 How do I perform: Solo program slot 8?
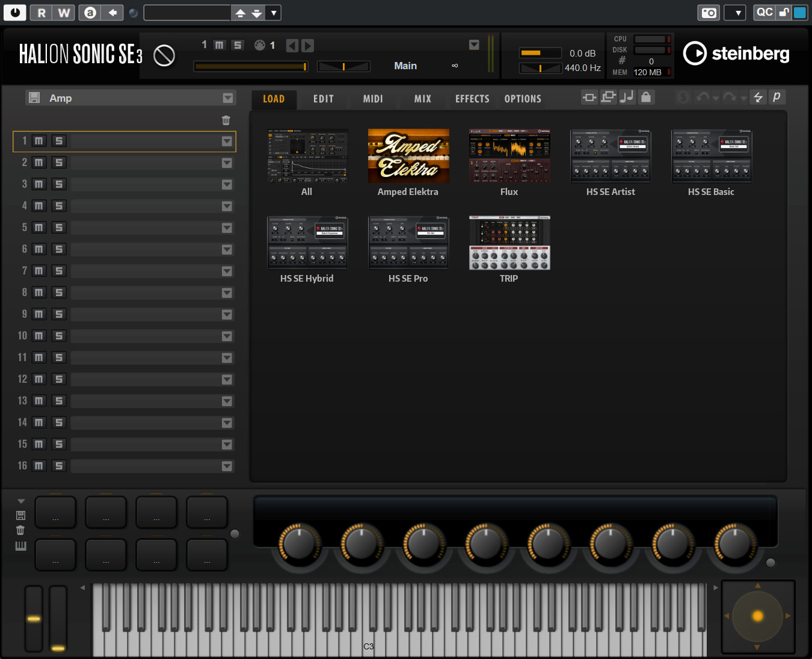click(x=59, y=292)
